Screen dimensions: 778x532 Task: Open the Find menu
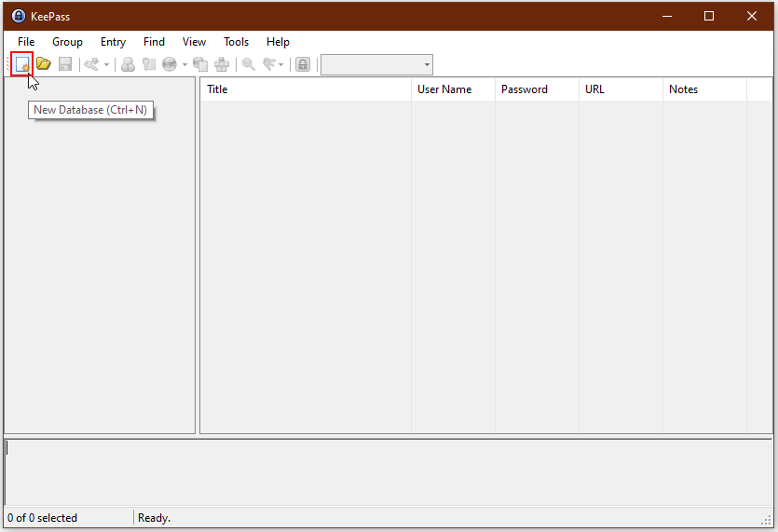click(x=154, y=42)
